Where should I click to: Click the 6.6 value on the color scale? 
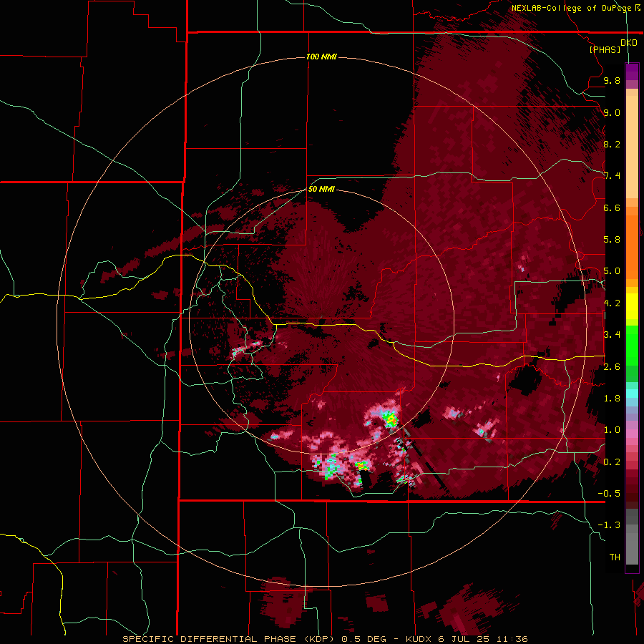point(612,208)
